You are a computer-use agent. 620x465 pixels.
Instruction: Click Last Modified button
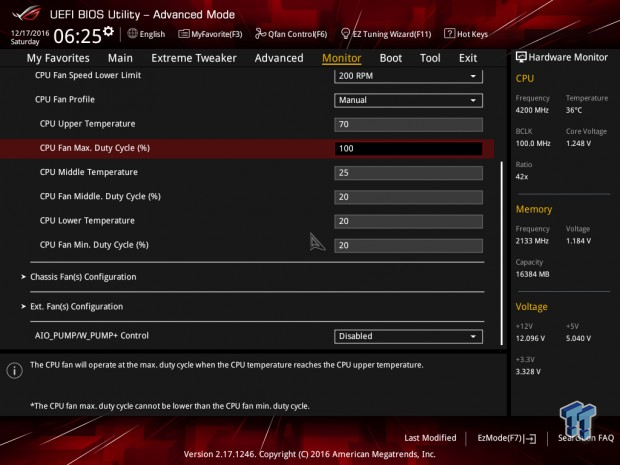click(x=430, y=438)
